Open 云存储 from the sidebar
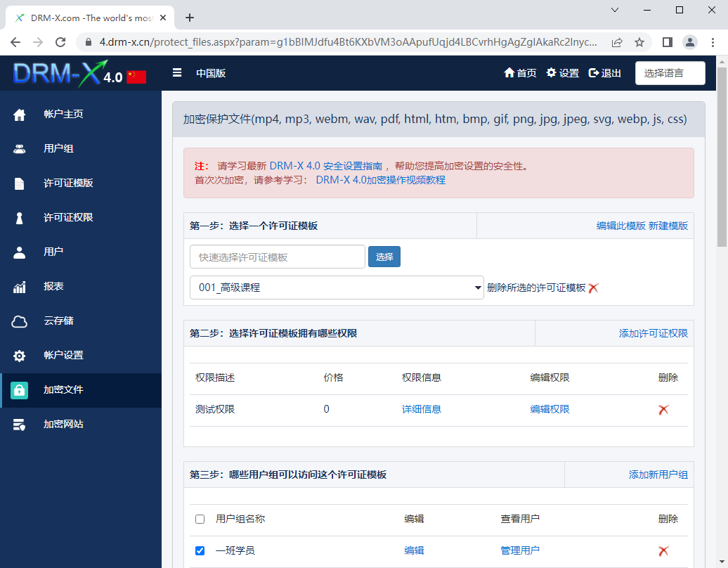Image resolution: width=728 pixels, height=568 pixels. coord(58,321)
